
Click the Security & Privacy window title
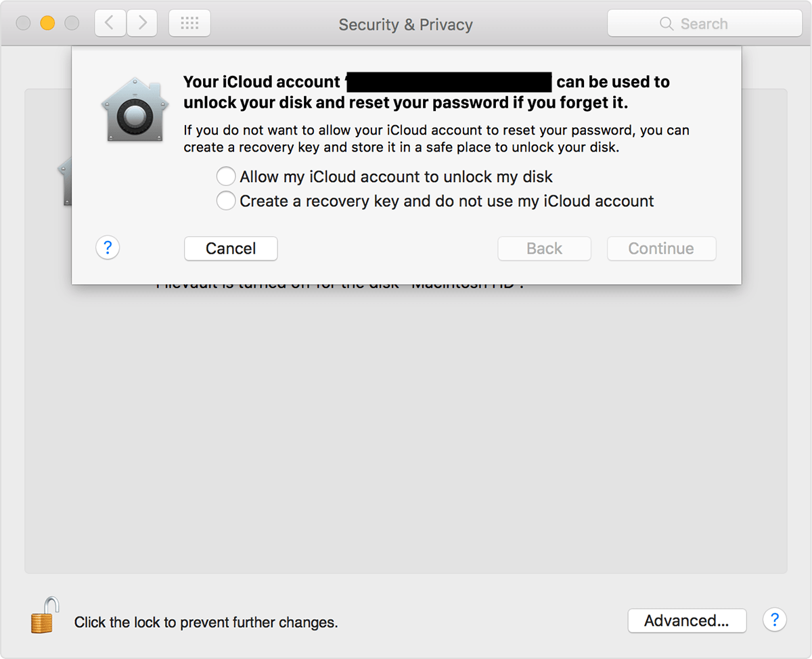tap(405, 25)
